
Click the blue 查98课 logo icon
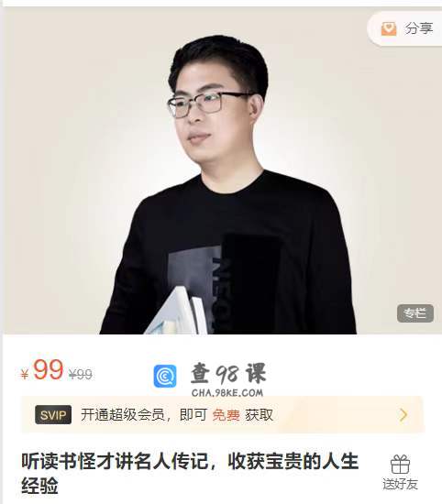click(165, 376)
